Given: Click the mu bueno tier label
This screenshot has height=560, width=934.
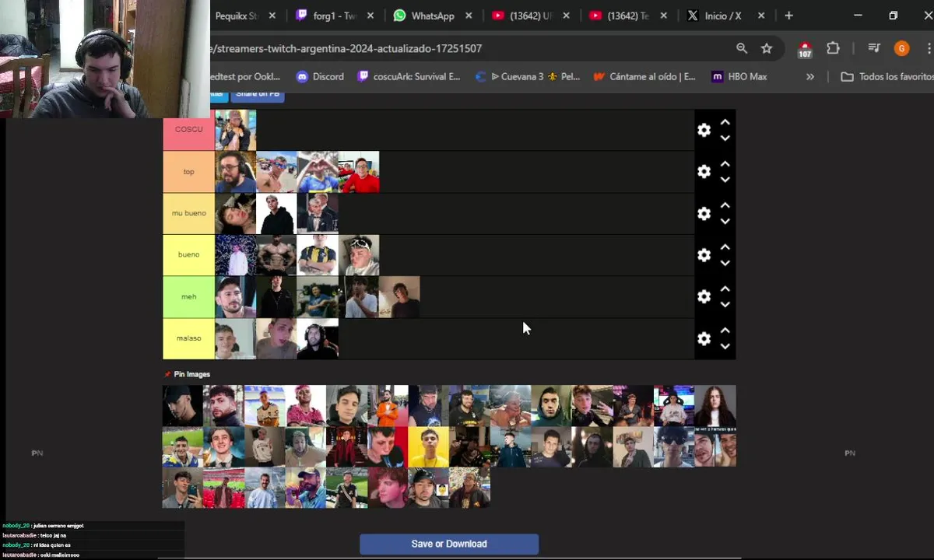Looking at the screenshot, I should coord(188,213).
